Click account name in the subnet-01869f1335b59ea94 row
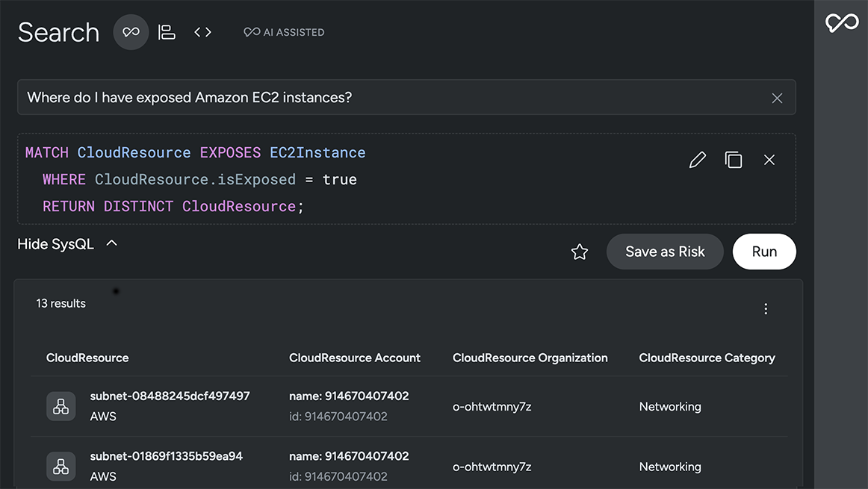The width and height of the screenshot is (868, 489). tap(349, 456)
